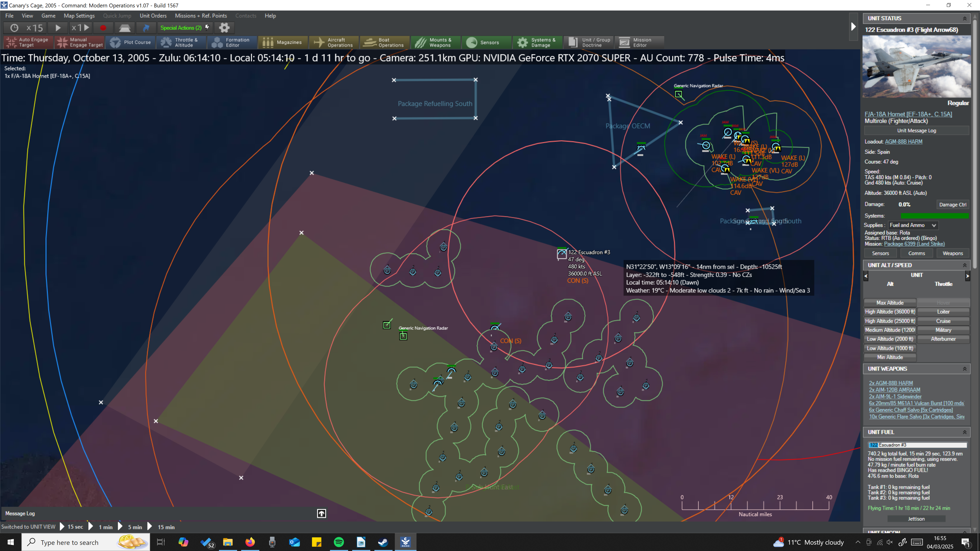The image size is (980, 551).
Task: Select High Altitude (36000 ft) preset
Action: pyautogui.click(x=890, y=312)
